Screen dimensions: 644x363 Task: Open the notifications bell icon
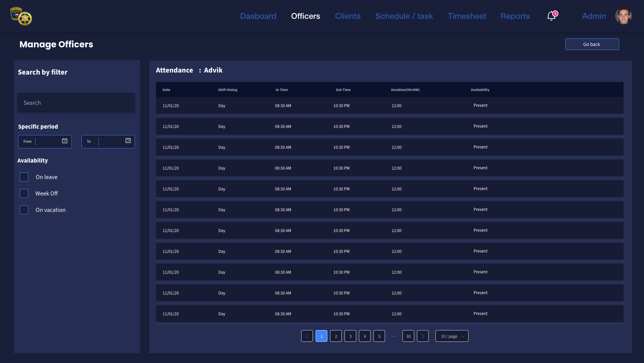point(551,16)
